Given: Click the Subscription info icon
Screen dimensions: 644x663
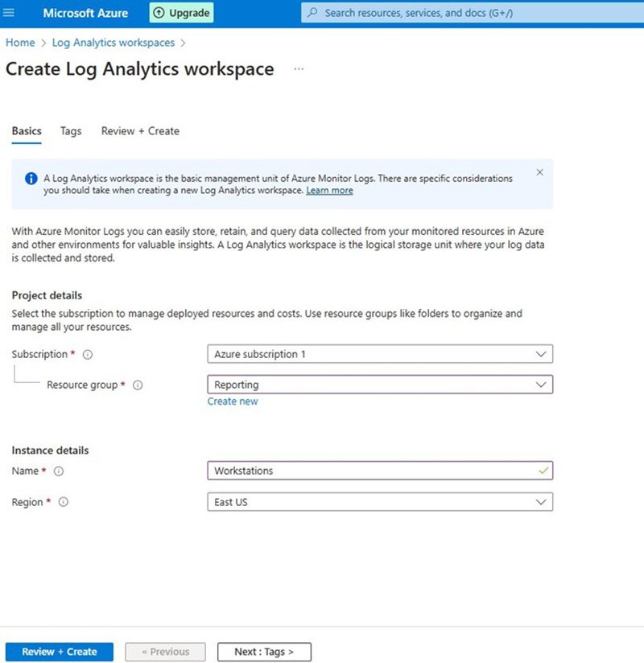Looking at the screenshot, I should [88, 355].
